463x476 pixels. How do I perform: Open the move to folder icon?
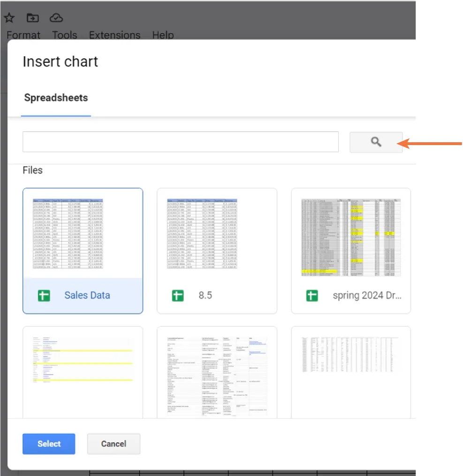click(32, 18)
